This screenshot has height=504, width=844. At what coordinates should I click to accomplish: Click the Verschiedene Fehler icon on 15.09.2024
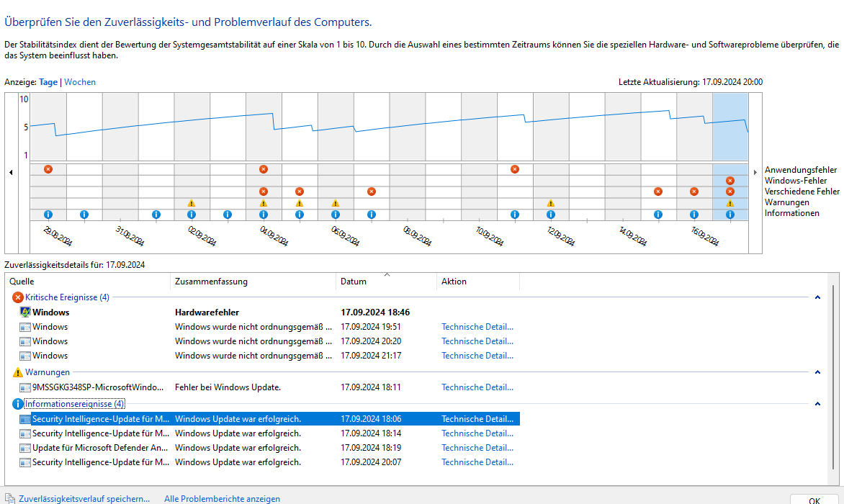coord(657,192)
